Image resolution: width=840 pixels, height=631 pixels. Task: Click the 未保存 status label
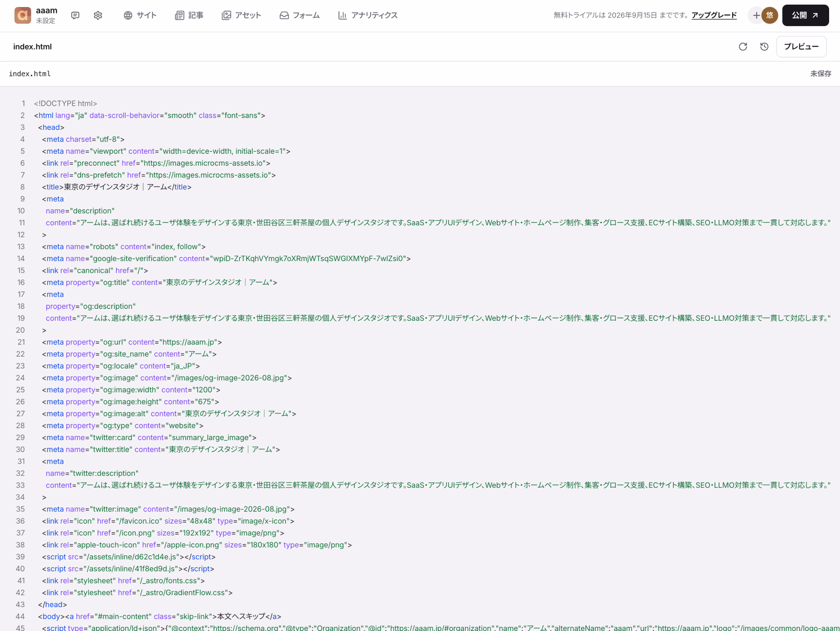(x=821, y=74)
